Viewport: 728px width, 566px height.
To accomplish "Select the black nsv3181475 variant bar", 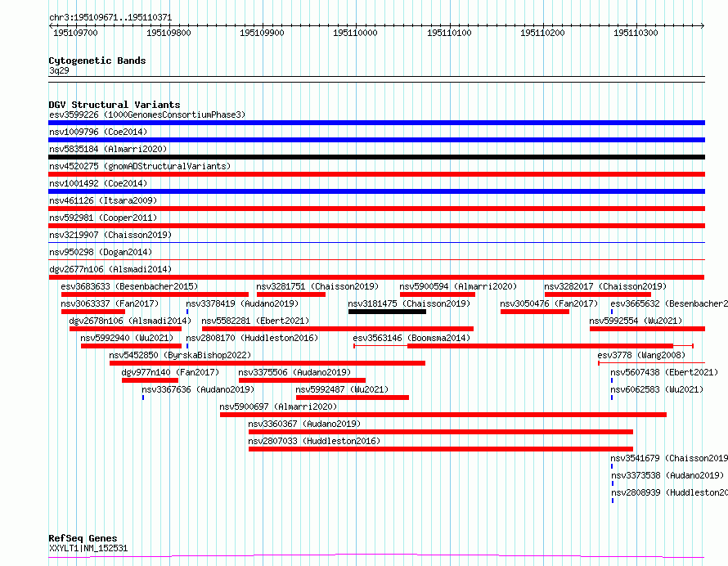I will tap(387, 312).
